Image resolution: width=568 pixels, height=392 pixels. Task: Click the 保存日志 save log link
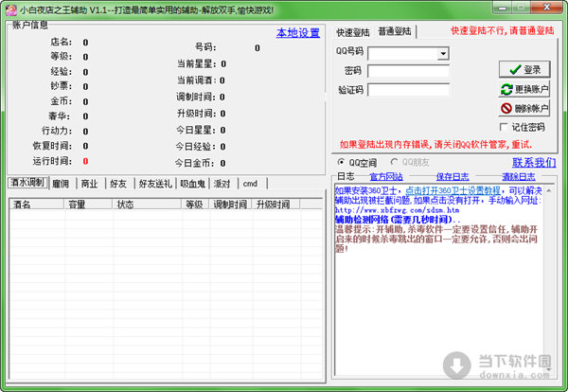pyautogui.click(x=453, y=176)
